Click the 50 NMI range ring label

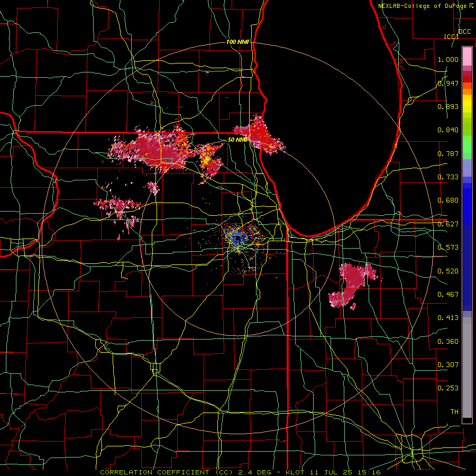tap(237, 140)
